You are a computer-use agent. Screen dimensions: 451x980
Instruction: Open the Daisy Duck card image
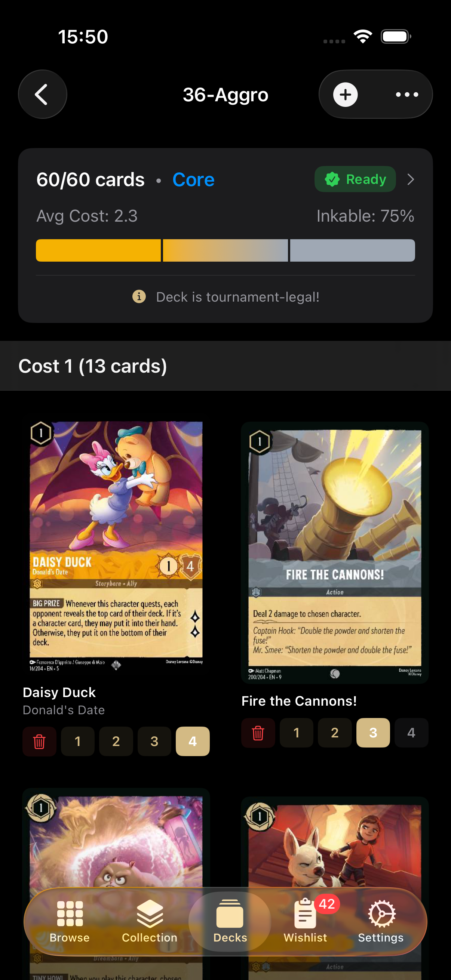(116, 546)
